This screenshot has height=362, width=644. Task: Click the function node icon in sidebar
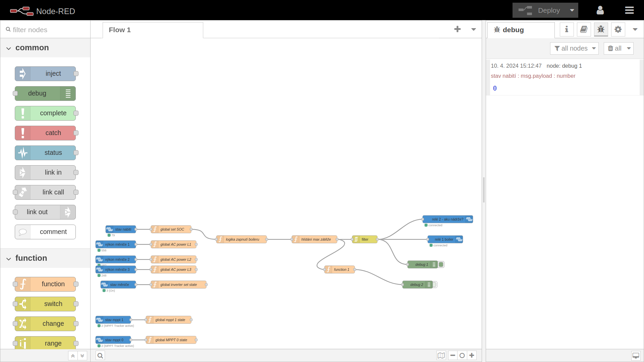tap(23, 284)
